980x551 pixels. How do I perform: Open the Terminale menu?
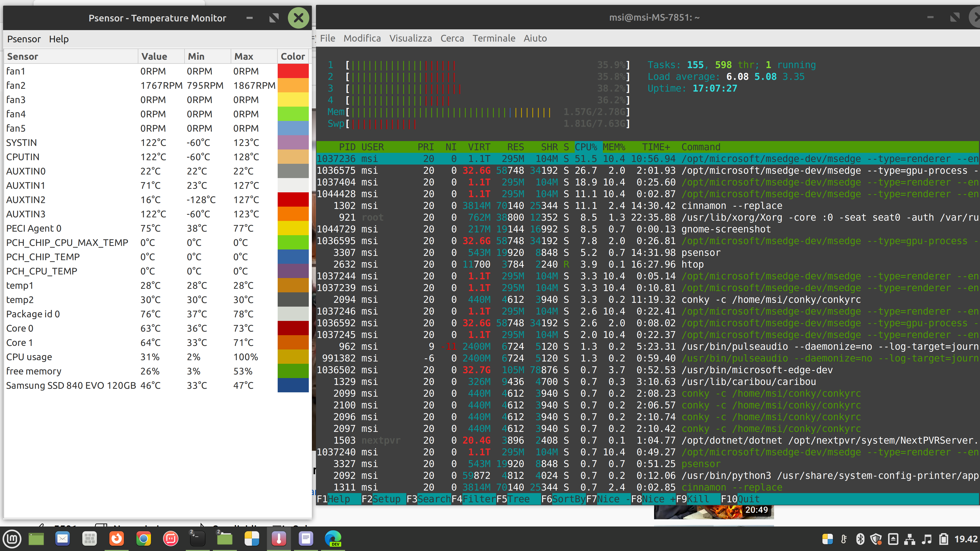[493, 39]
